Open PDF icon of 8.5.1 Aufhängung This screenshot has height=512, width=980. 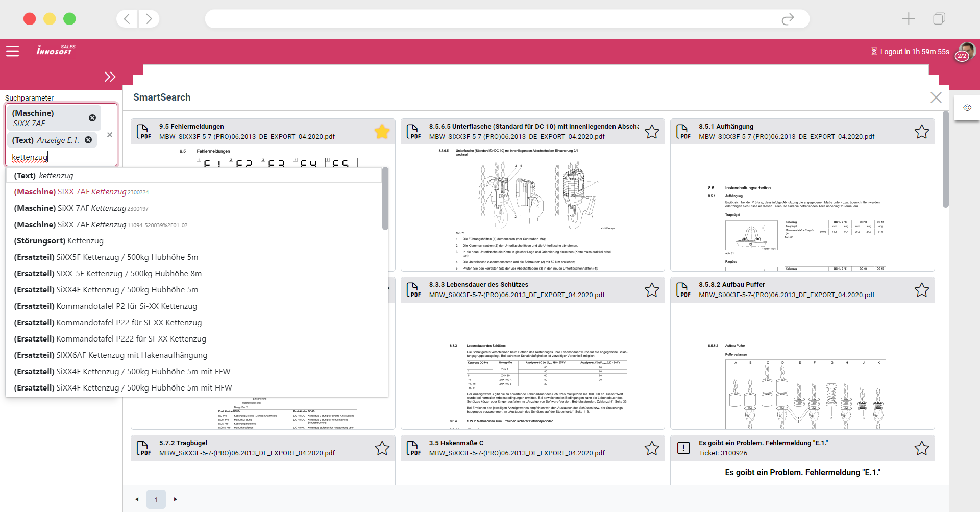pyautogui.click(x=683, y=132)
